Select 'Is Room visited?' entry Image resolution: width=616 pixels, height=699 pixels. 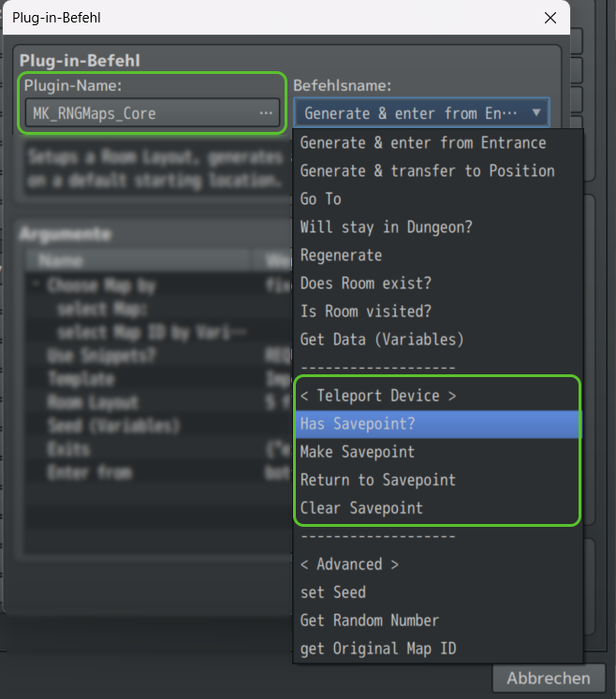438,312
